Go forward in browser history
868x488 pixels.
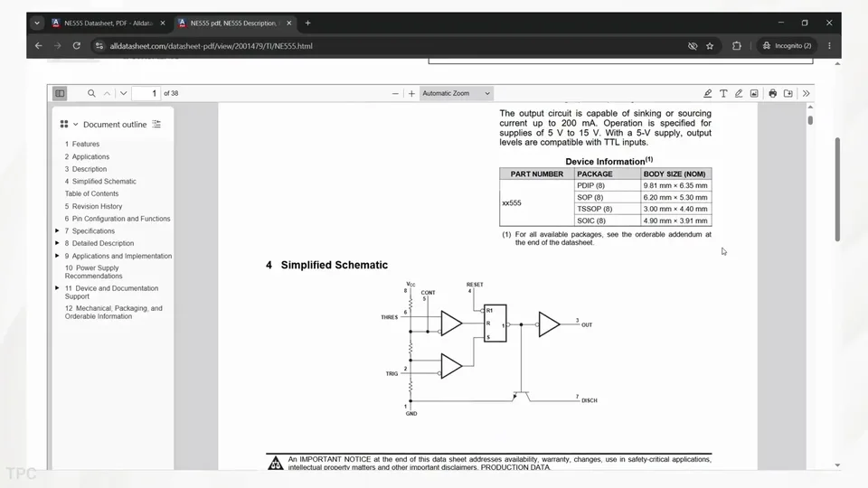[x=58, y=46]
